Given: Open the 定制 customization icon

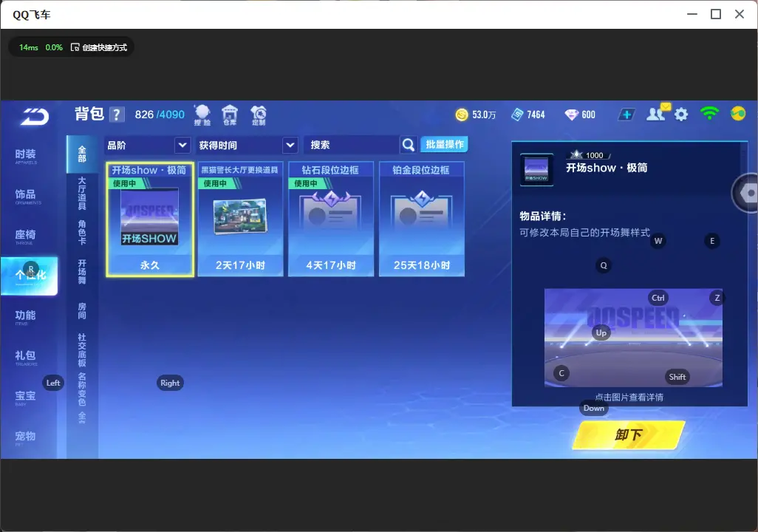Looking at the screenshot, I should (259, 115).
